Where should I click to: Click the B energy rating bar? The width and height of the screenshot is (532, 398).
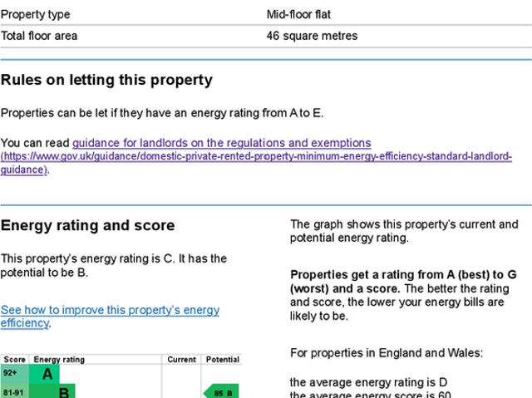(55, 392)
